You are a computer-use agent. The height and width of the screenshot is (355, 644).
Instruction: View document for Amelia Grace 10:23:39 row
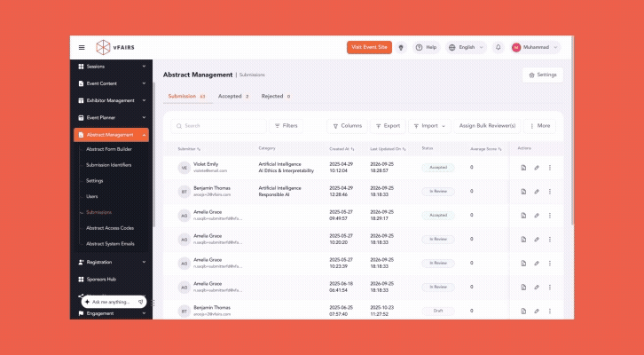click(523, 263)
